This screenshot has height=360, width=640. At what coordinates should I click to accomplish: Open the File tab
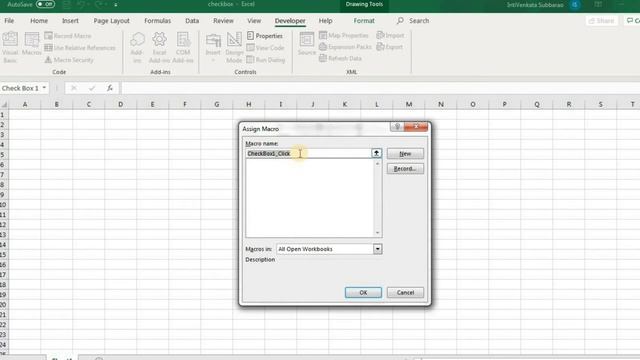[x=9, y=21]
